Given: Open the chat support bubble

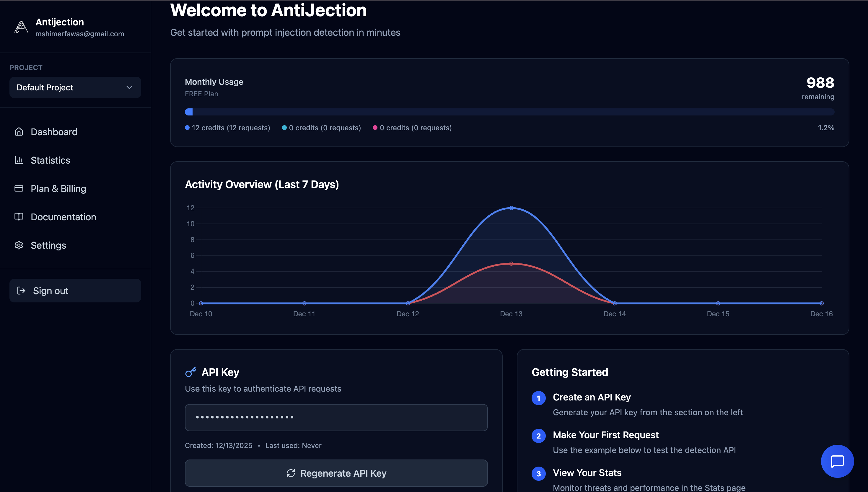Looking at the screenshot, I should click(837, 461).
